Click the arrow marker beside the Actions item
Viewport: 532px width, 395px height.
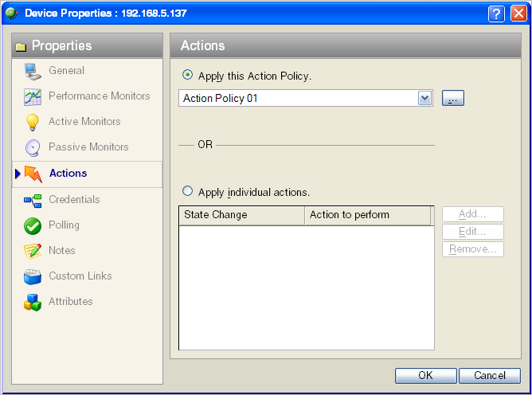18,174
